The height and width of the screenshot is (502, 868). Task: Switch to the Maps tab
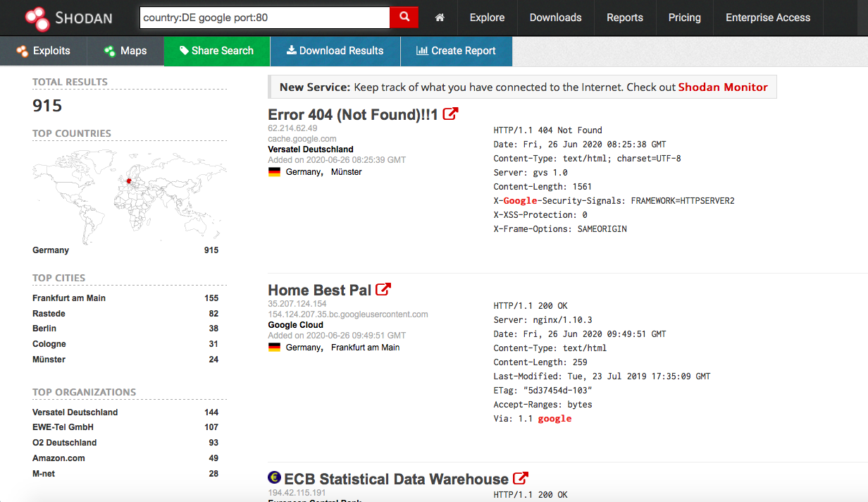pyautogui.click(x=125, y=51)
